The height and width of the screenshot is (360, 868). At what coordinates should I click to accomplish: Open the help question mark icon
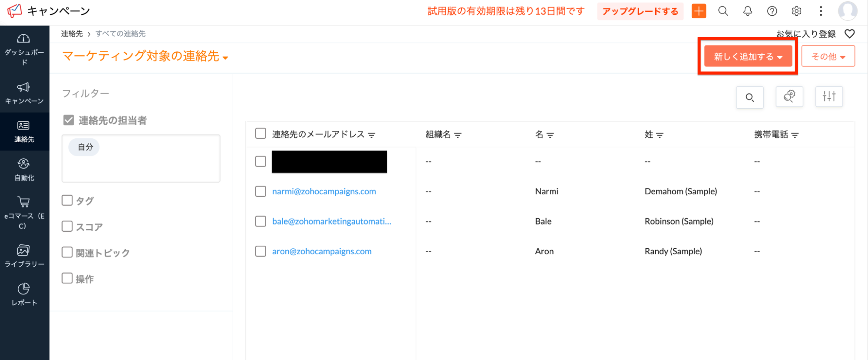click(772, 11)
